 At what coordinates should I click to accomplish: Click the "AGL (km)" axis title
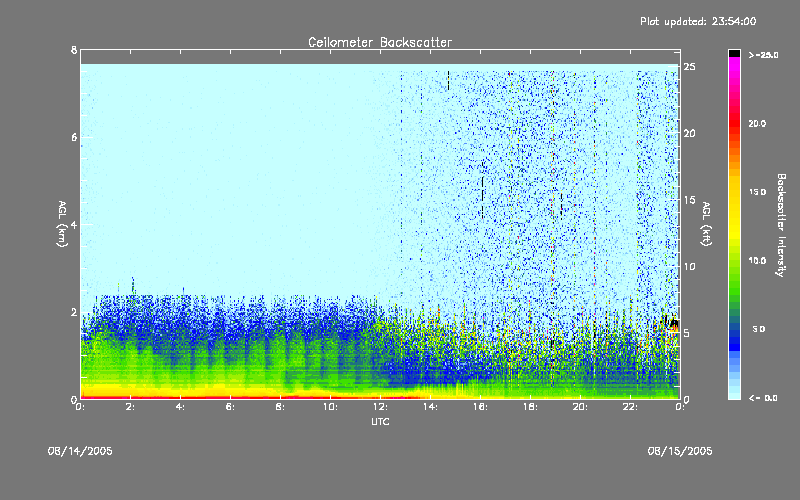[62, 224]
